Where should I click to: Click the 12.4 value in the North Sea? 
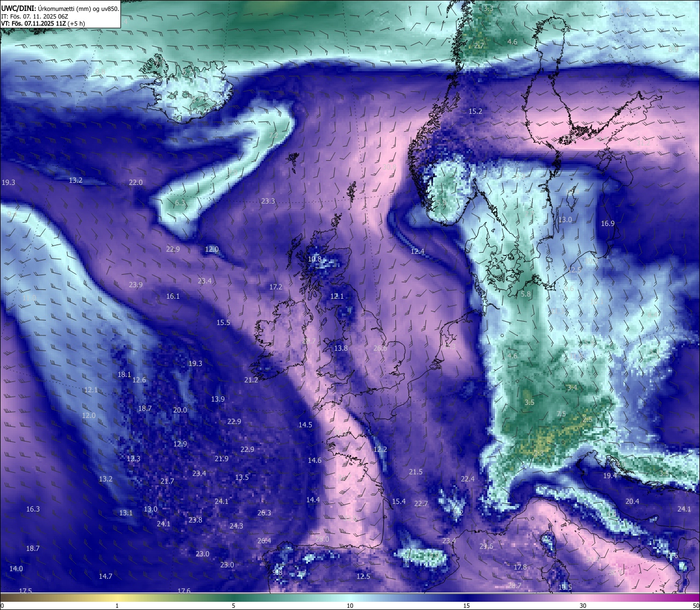417,251
